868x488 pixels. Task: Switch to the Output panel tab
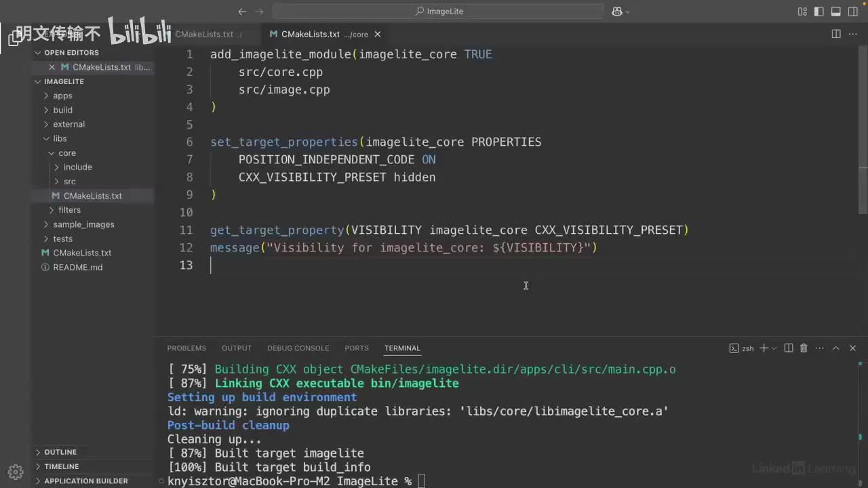[x=237, y=348]
